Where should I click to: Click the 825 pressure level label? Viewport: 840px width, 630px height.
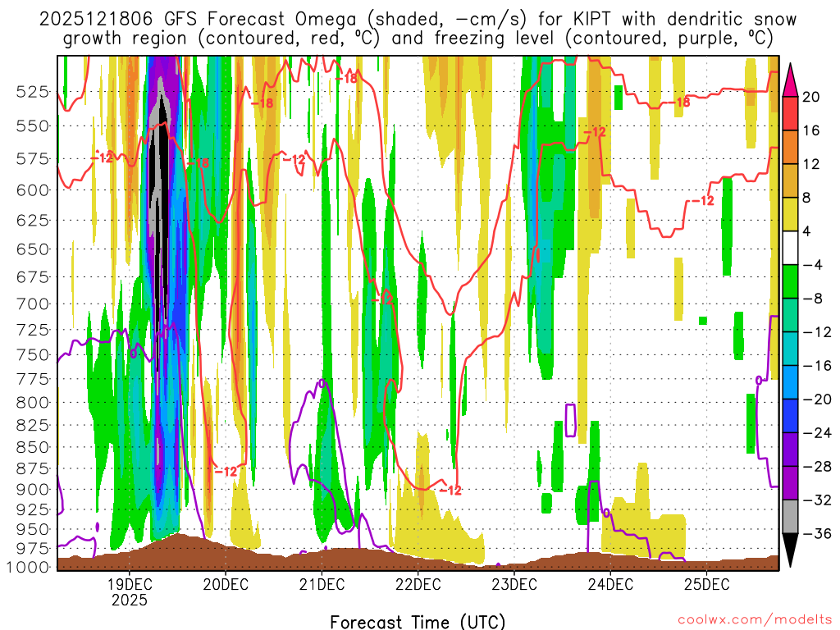(x=33, y=426)
